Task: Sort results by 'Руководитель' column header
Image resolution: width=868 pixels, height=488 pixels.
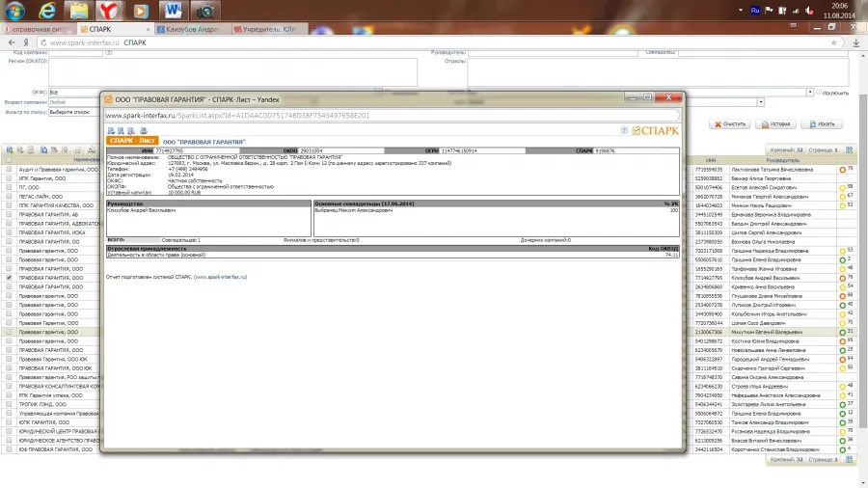Action: click(x=783, y=160)
